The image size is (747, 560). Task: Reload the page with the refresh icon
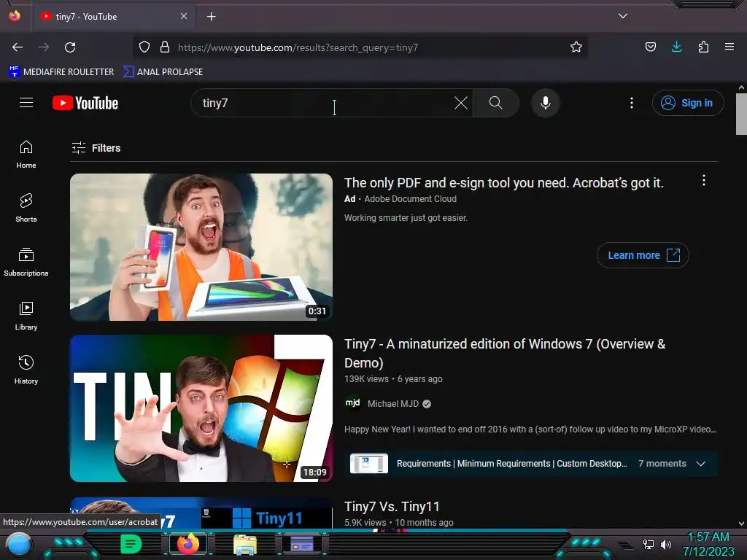(x=70, y=47)
